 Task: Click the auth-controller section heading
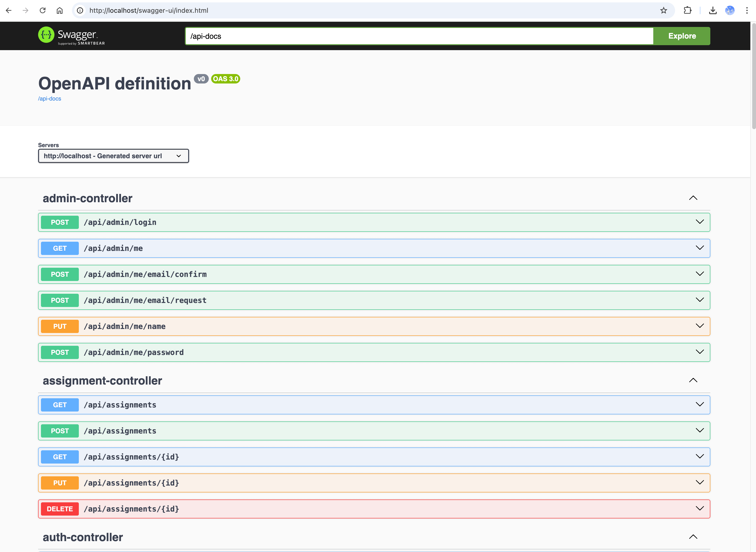click(x=82, y=537)
